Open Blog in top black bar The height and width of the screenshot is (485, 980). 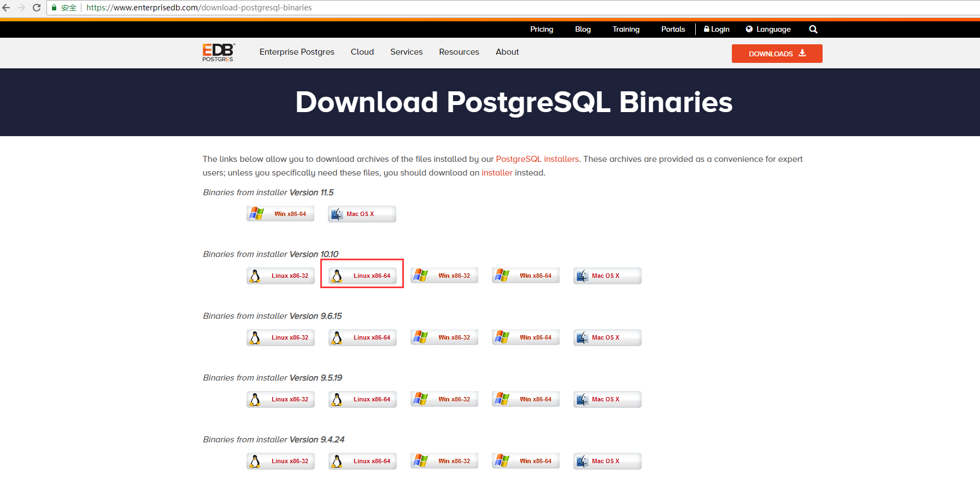click(583, 30)
